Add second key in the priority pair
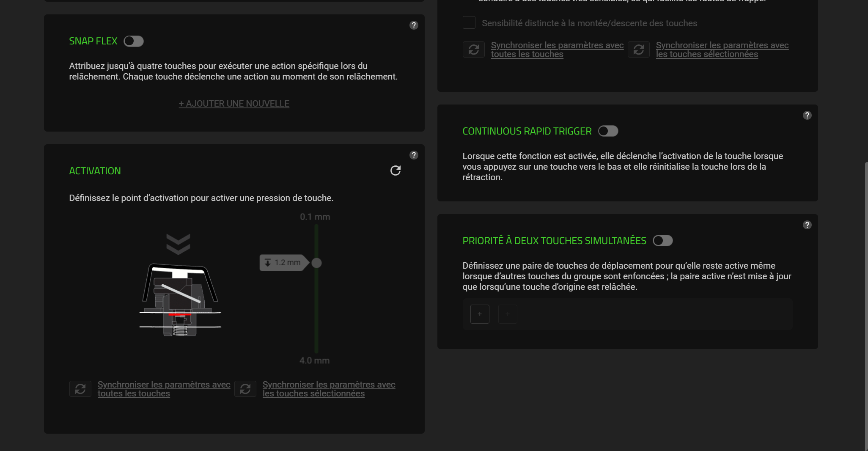Viewport: 868px width, 451px height. pyautogui.click(x=508, y=314)
